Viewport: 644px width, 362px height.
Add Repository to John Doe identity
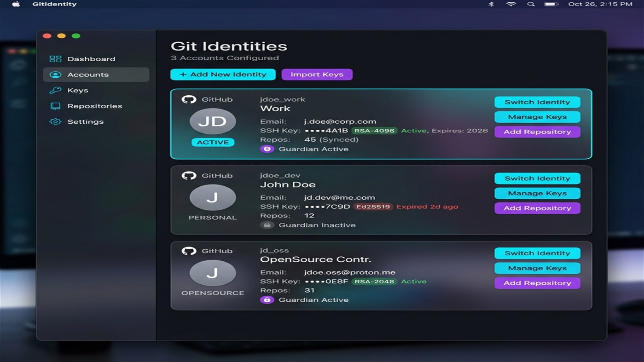tap(537, 208)
